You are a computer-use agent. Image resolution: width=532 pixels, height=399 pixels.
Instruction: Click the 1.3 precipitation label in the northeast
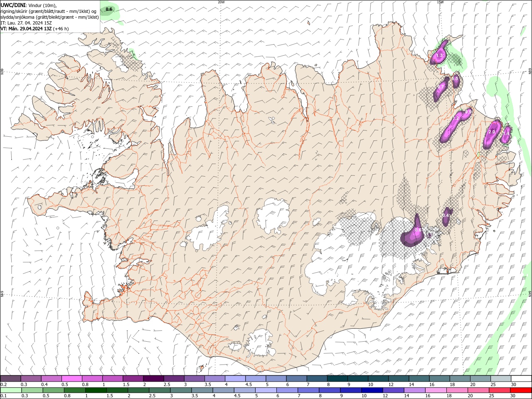(439, 55)
